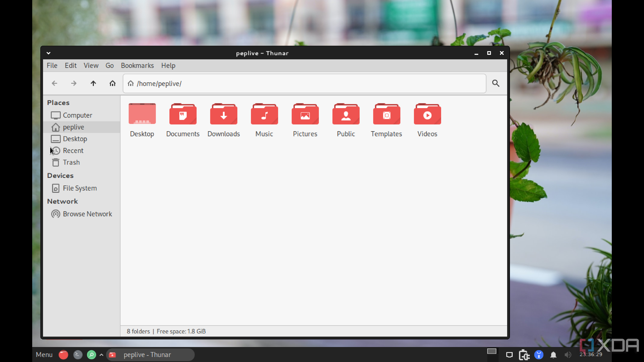The image size is (644, 362).
Task: Launch the terminal from the taskbar
Action: 78,354
